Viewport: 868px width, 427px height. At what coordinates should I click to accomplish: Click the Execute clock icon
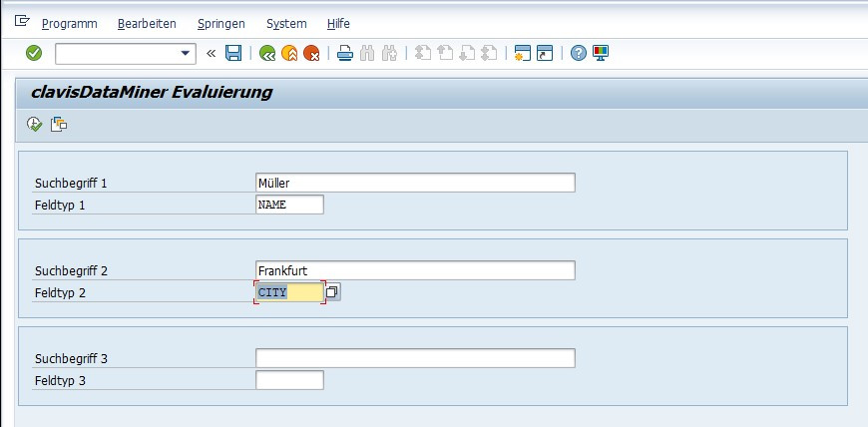click(34, 124)
